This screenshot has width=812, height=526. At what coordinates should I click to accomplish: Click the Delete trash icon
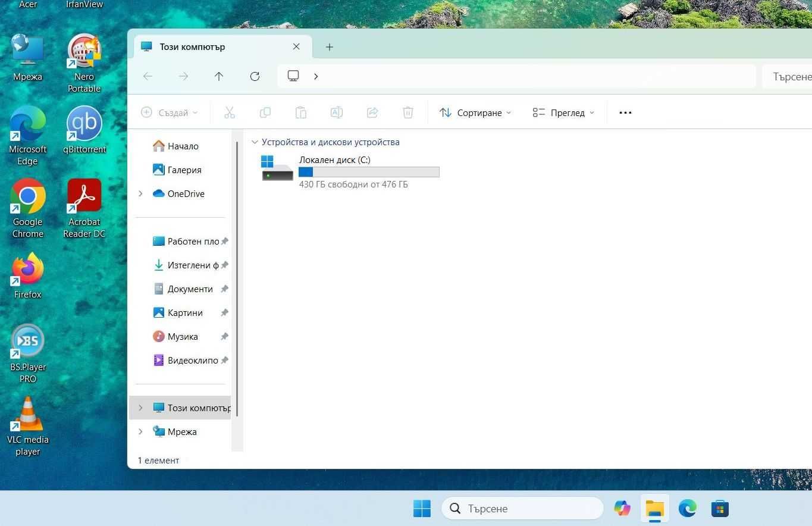408,112
